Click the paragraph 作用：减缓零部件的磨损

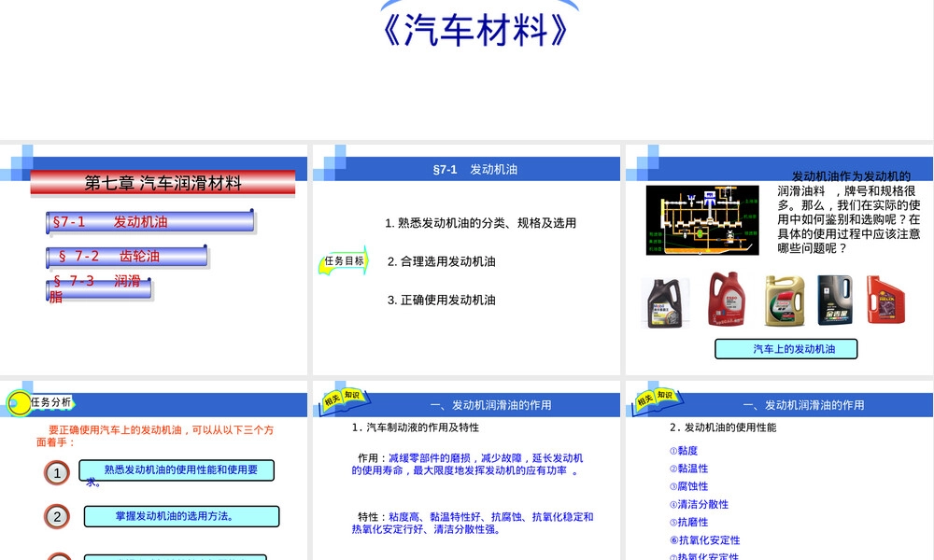(468, 464)
